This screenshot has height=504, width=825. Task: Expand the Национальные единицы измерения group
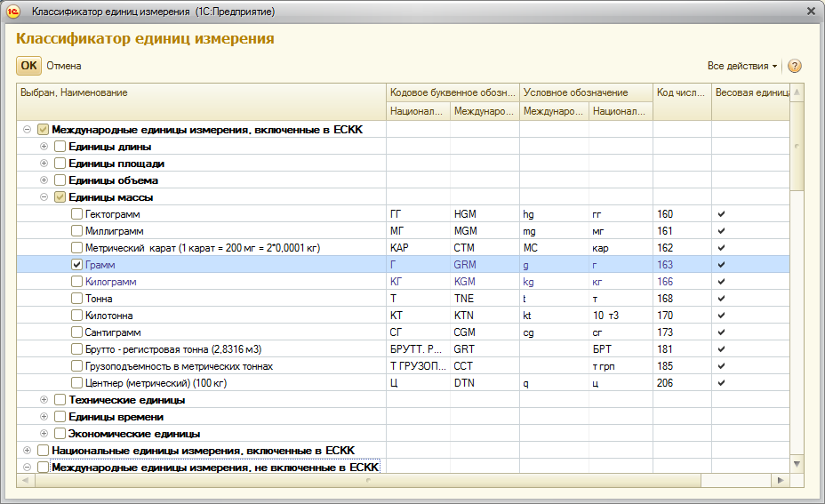(x=27, y=451)
